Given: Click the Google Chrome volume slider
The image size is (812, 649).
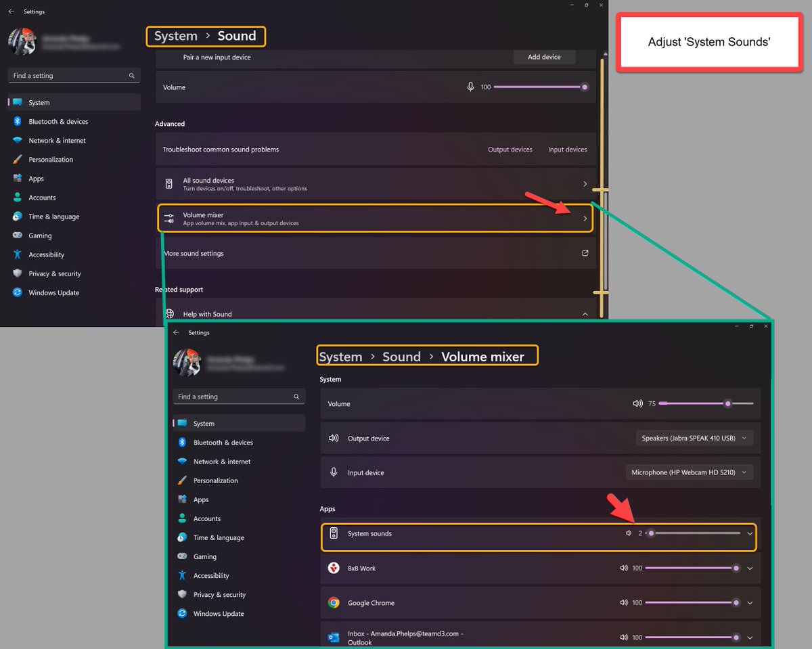Looking at the screenshot, I should point(693,603).
